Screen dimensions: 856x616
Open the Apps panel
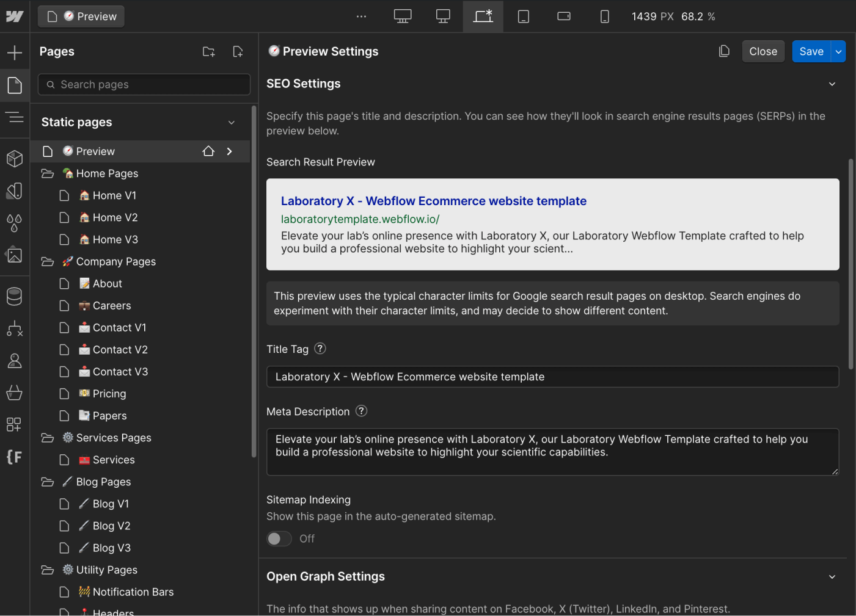click(15, 424)
